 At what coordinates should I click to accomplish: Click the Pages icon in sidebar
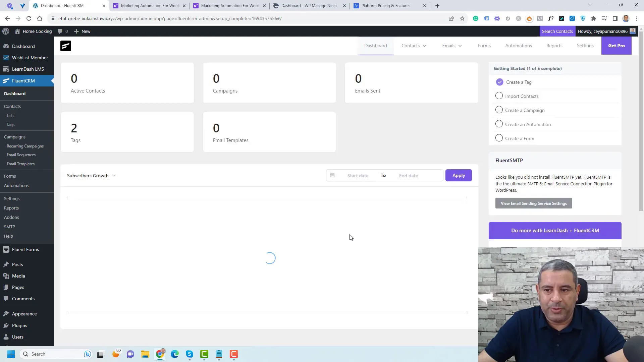[x=6, y=287]
